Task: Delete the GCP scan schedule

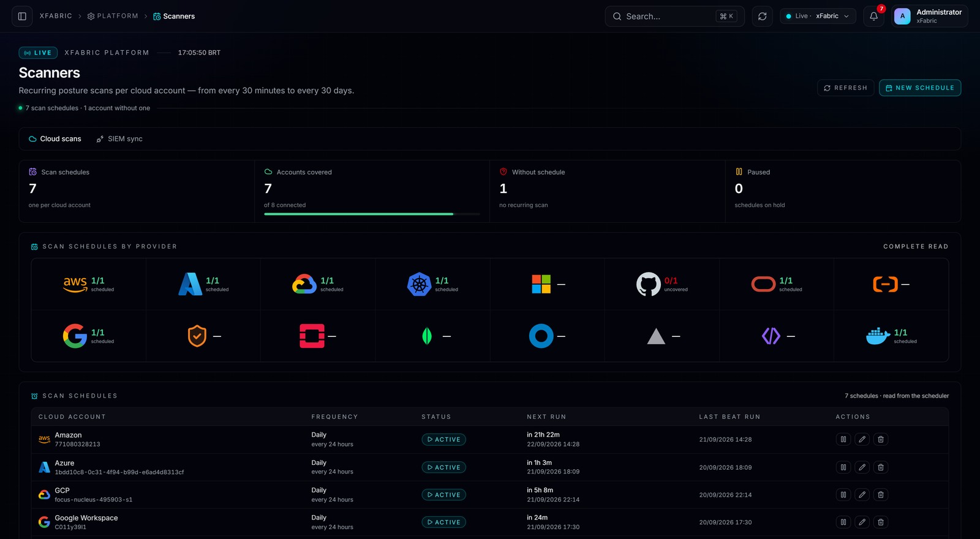Action: click(881, 495)
